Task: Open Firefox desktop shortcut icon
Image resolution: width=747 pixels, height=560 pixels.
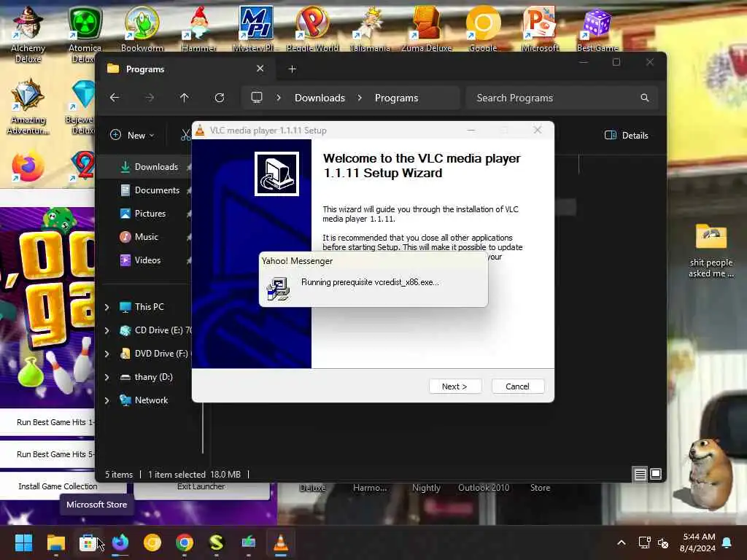Action: [x=28, y=167]
